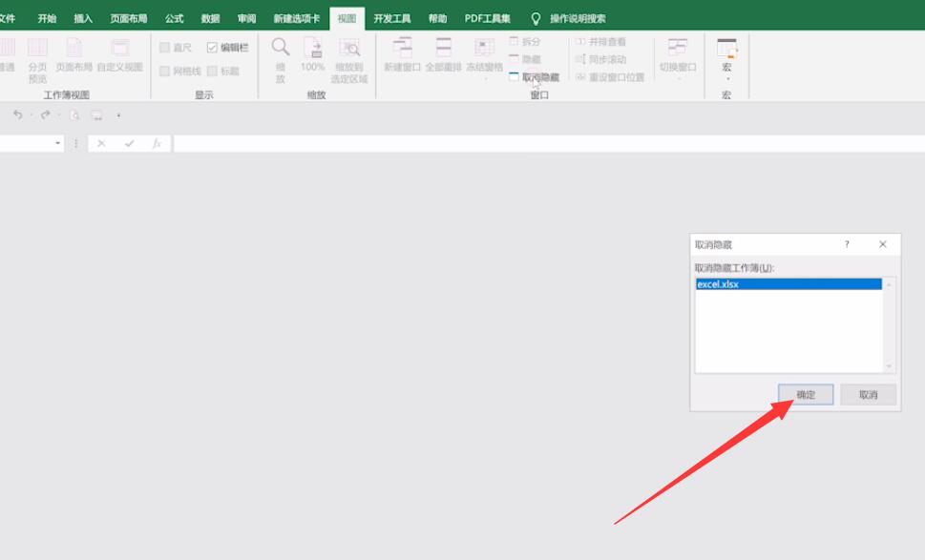
Task: Click the list scrollbar down arrow in dialog
Action: 889,366
